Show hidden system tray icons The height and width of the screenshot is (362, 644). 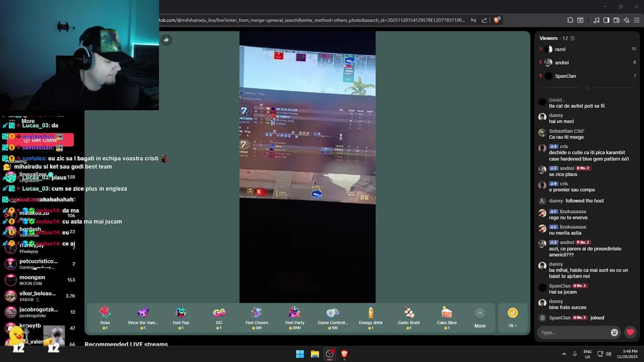pos(564,354)
